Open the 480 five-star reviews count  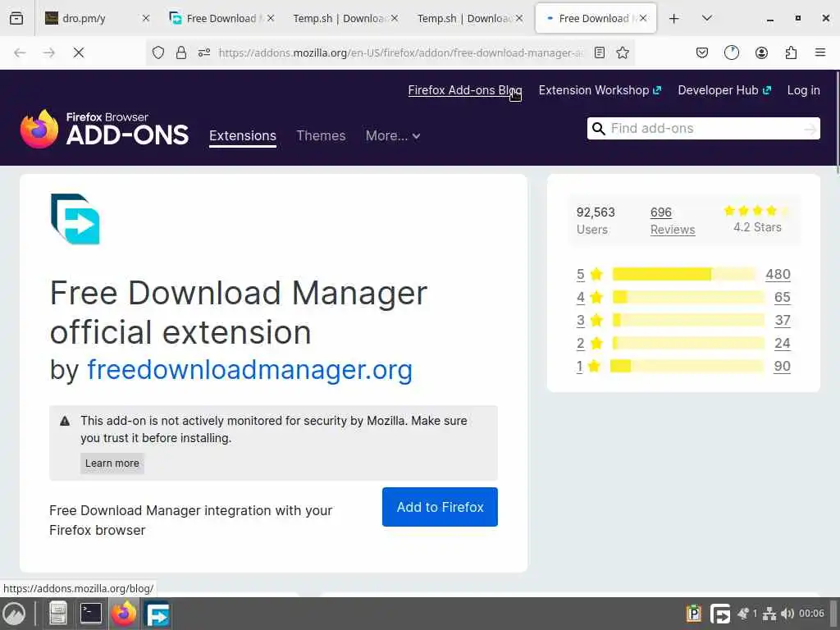click(x=778, y=274)
